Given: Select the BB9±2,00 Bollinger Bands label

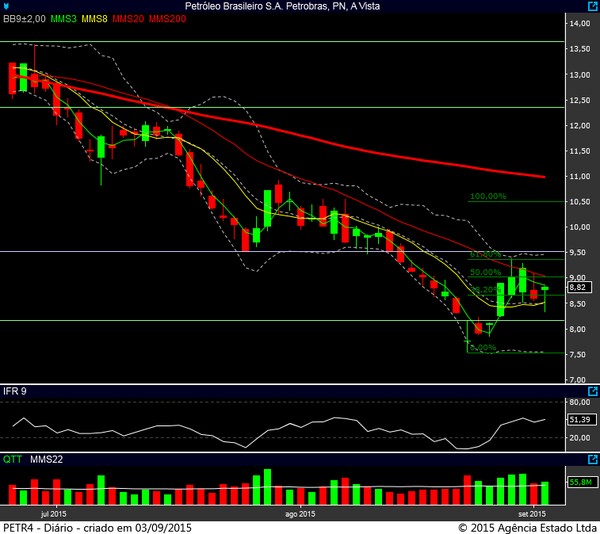Looking at the screenshot, I should (x=23, y=19).
